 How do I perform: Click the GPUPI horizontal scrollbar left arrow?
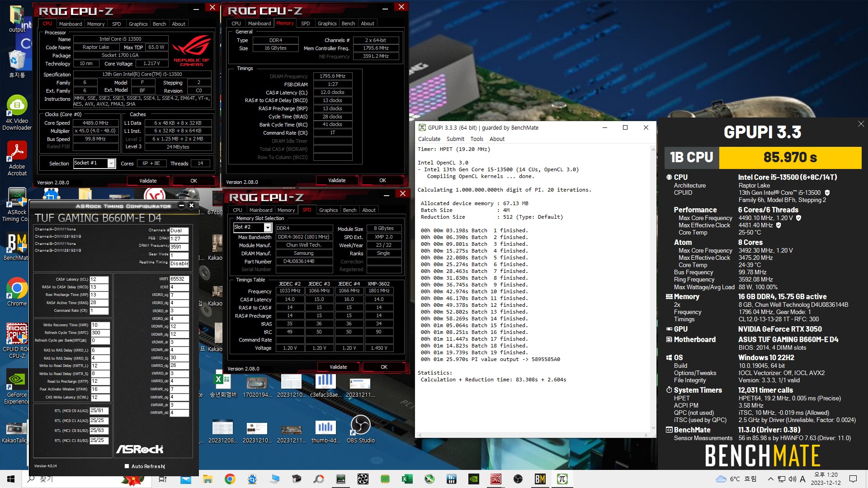click(419, 435)
